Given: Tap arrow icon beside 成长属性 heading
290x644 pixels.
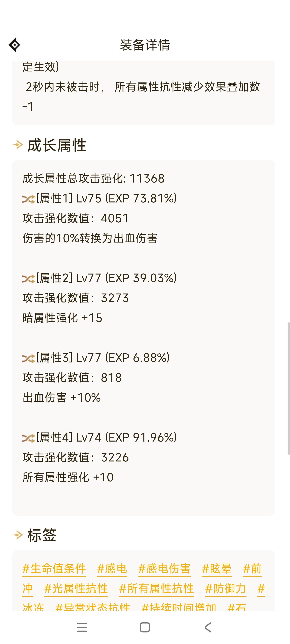Looking at the screenshot, I should [x=18, y=144].
